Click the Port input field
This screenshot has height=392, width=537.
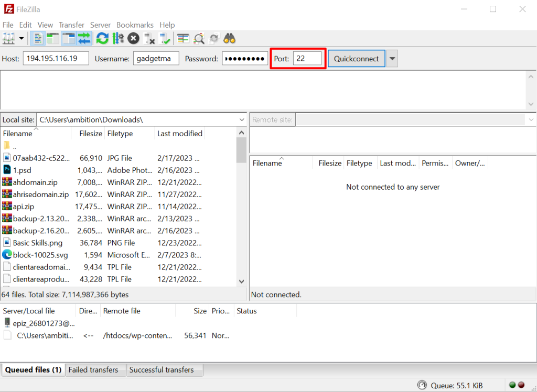[x=307, y=59]
